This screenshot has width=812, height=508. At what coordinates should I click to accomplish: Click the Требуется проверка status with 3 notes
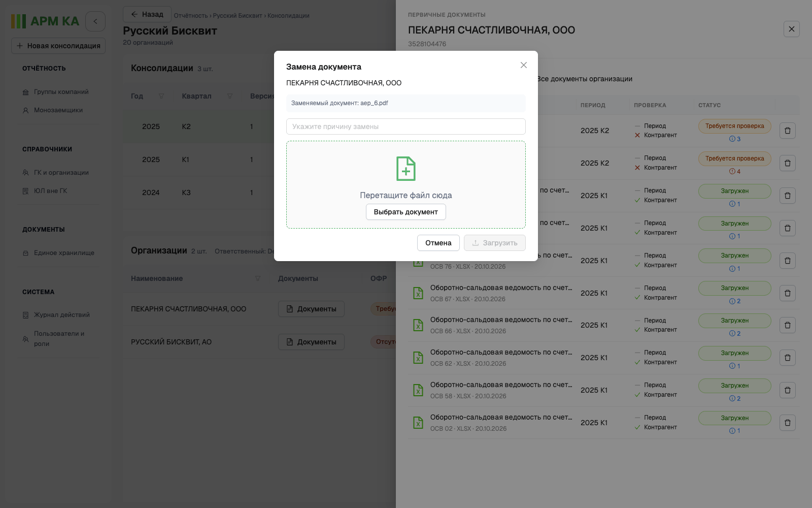[735, 126]
